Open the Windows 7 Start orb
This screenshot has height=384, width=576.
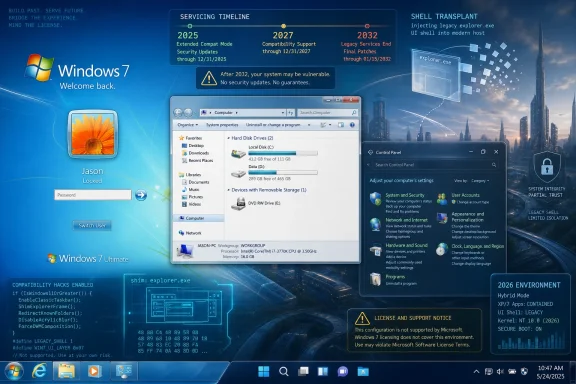[x=14, y=372]
